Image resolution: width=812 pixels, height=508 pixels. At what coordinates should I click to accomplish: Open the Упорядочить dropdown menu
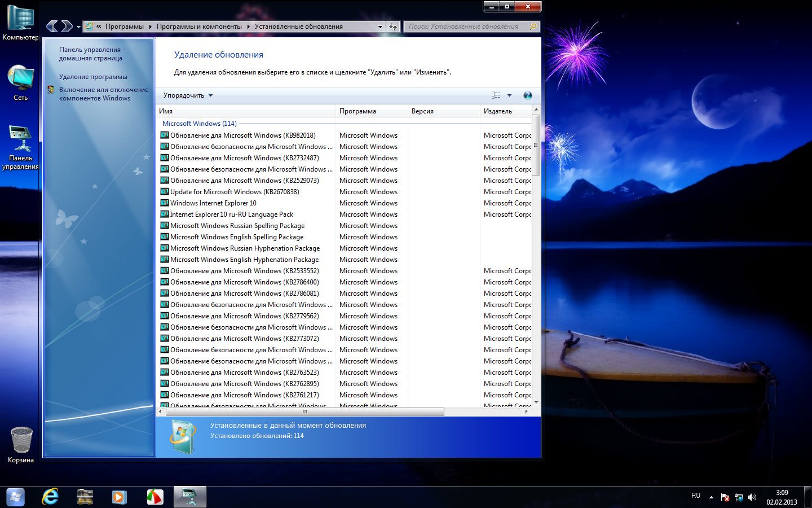pos(188,95)
